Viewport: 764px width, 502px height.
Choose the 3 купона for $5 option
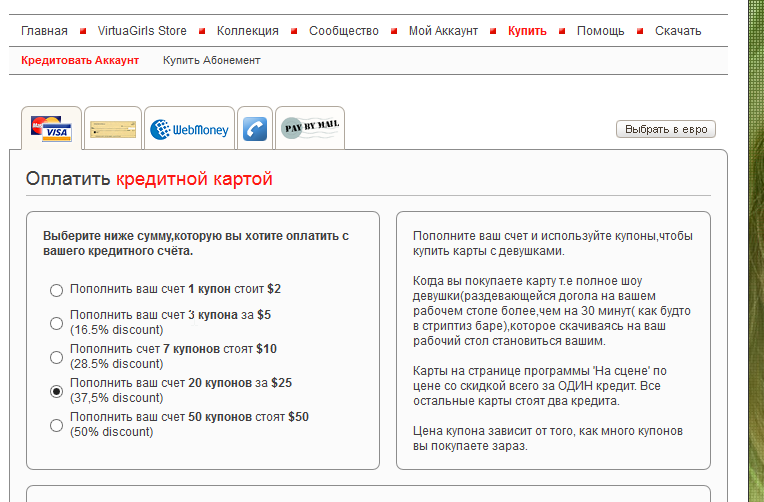(x=57, y=323)
